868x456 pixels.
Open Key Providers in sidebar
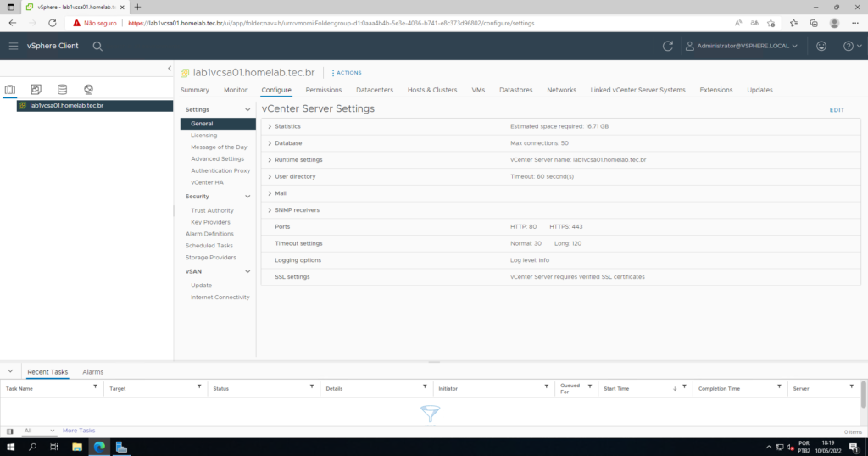(x=210, y=222)
